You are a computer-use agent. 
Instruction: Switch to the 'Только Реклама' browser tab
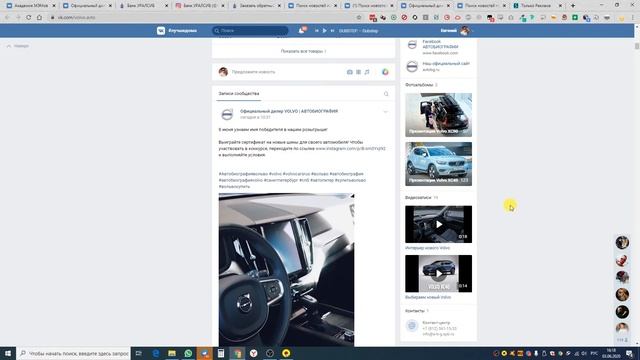tap(536, 6)
